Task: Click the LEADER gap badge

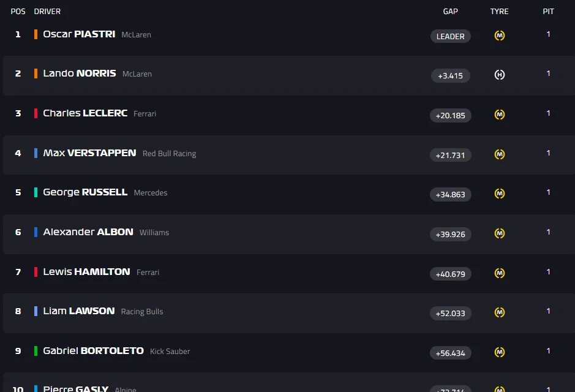Action: [x=451, y=36]
